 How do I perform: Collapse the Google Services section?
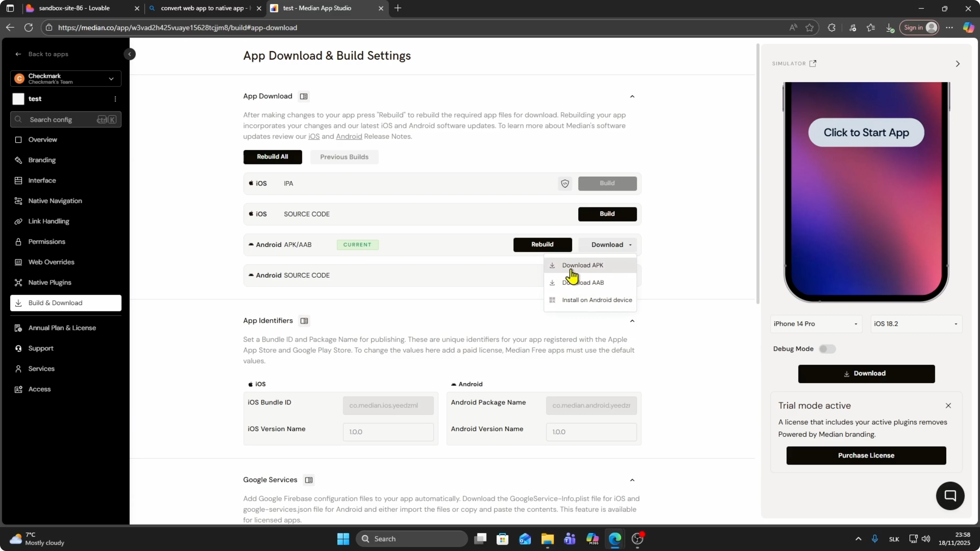(x=632, y=480)
